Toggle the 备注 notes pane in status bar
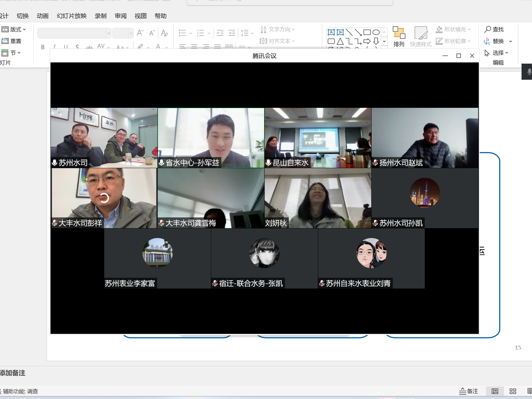532x399 pixels. (x=469, y=391)
